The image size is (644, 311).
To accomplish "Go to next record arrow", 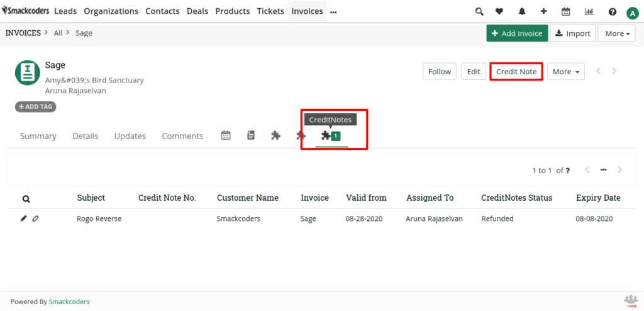I will (614, 71).
